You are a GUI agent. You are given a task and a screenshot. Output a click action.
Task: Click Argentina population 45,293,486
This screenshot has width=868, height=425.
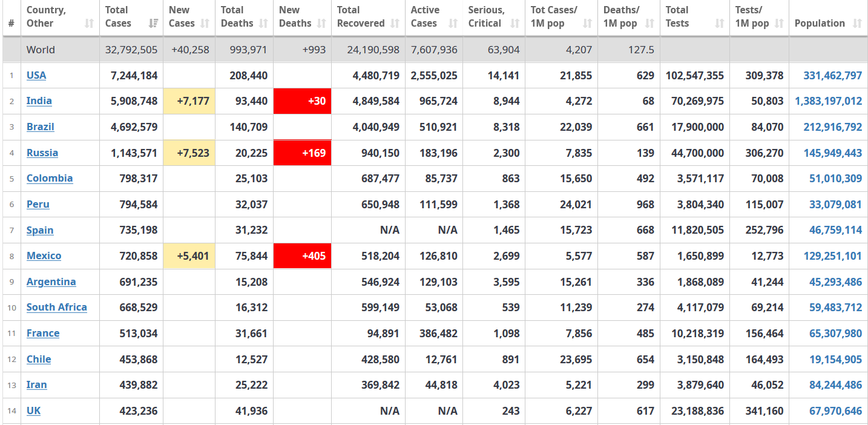[x=836, y=282]
